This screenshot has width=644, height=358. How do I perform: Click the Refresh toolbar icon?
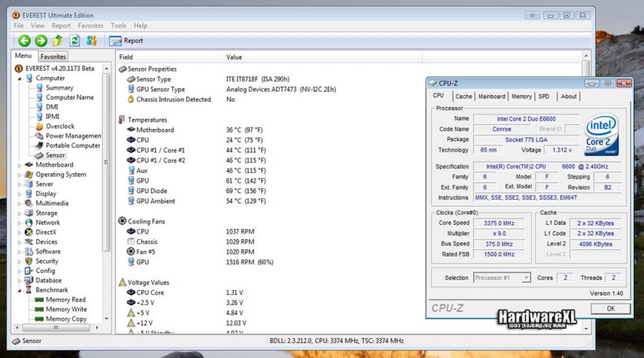(x=74, y=41)
